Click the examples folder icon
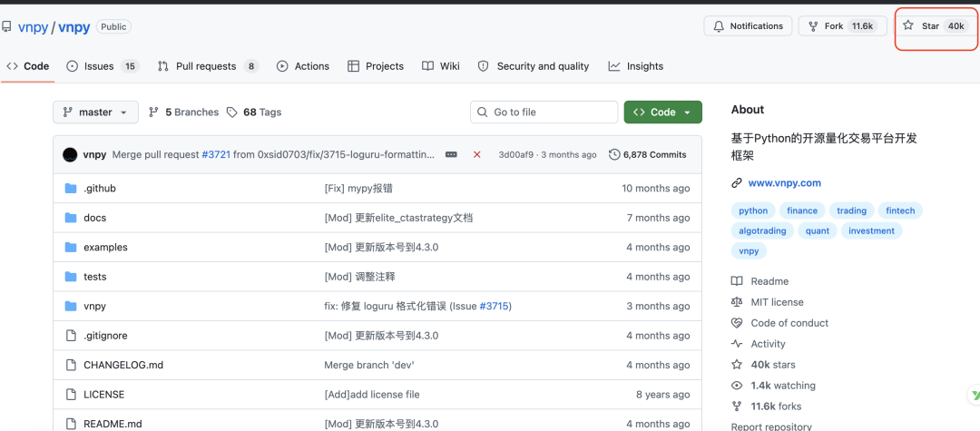This screenshot has height=431, width=980. [71, 248]
